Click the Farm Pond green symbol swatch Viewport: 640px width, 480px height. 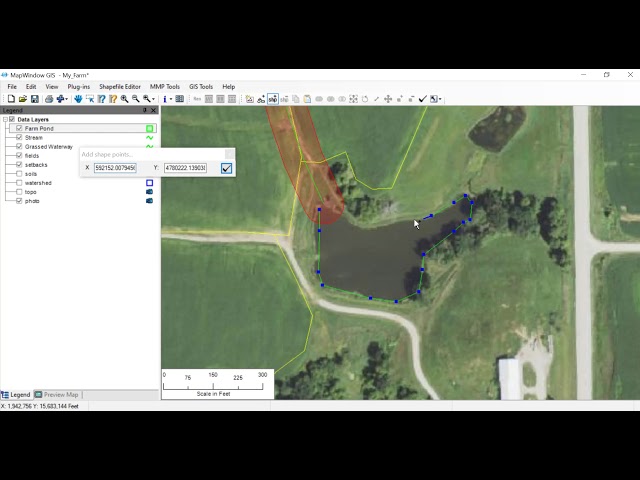(150, 129)
